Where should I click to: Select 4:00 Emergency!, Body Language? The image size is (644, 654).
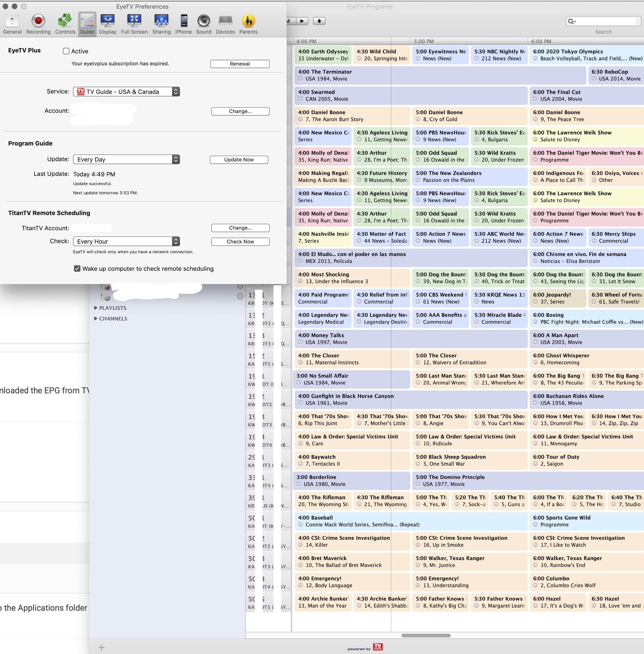tap(352, 582)
